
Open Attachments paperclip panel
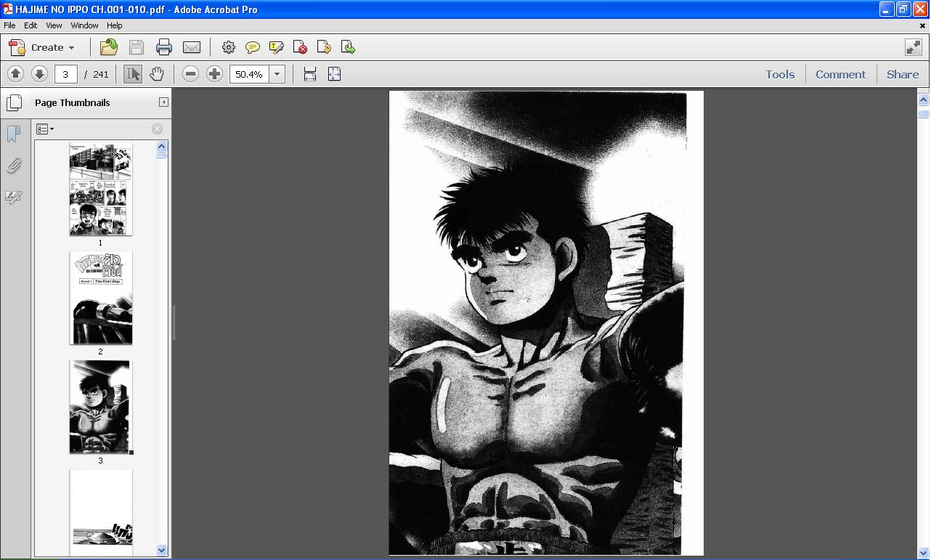coord(14,166)
